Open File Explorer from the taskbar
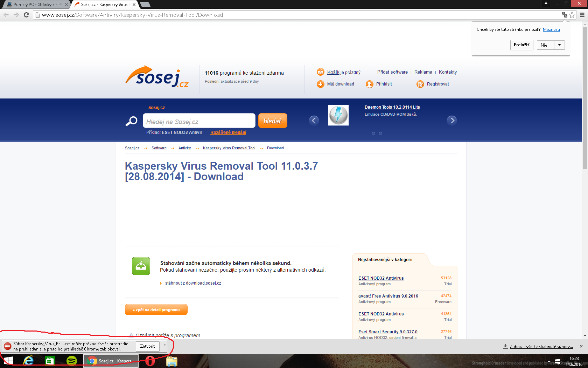This screenshot has width=588, height=368. (x=172, y=361)
